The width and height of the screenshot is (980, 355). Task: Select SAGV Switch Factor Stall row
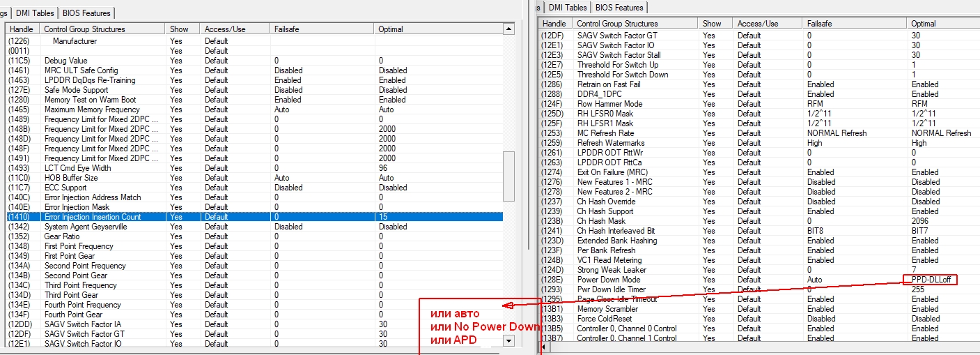(759, 55)
